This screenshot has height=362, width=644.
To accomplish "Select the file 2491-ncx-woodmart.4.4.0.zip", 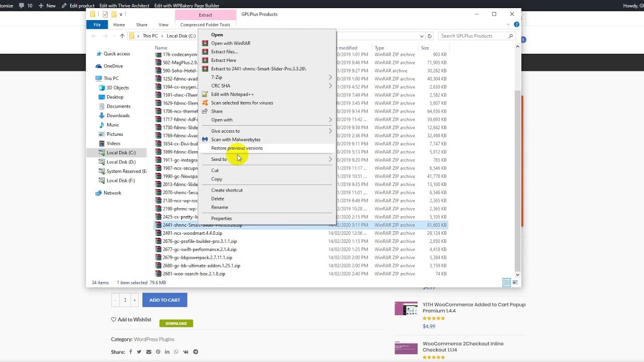I will pyautogui.click(x=300, y=233).
